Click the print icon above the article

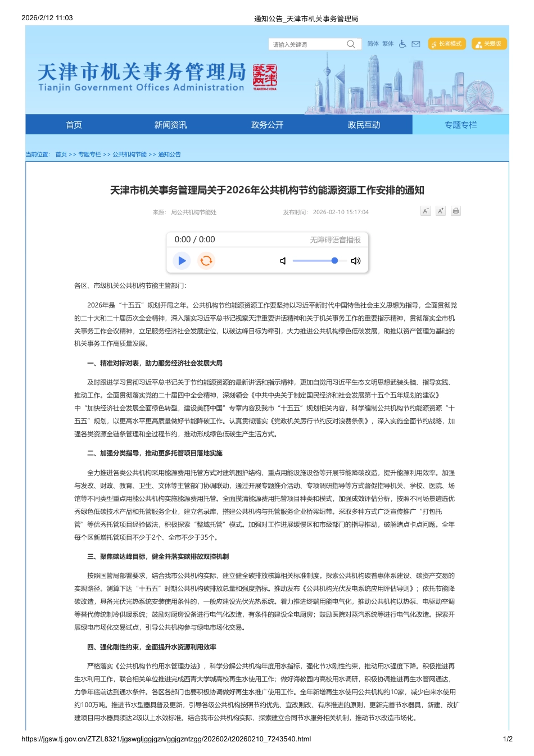coord(455,211)
